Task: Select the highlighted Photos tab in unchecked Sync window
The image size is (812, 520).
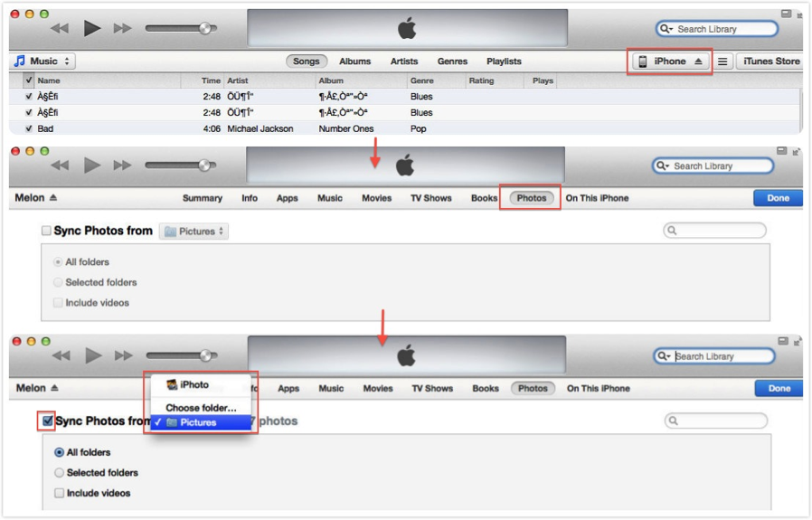Action: [532, 198]
